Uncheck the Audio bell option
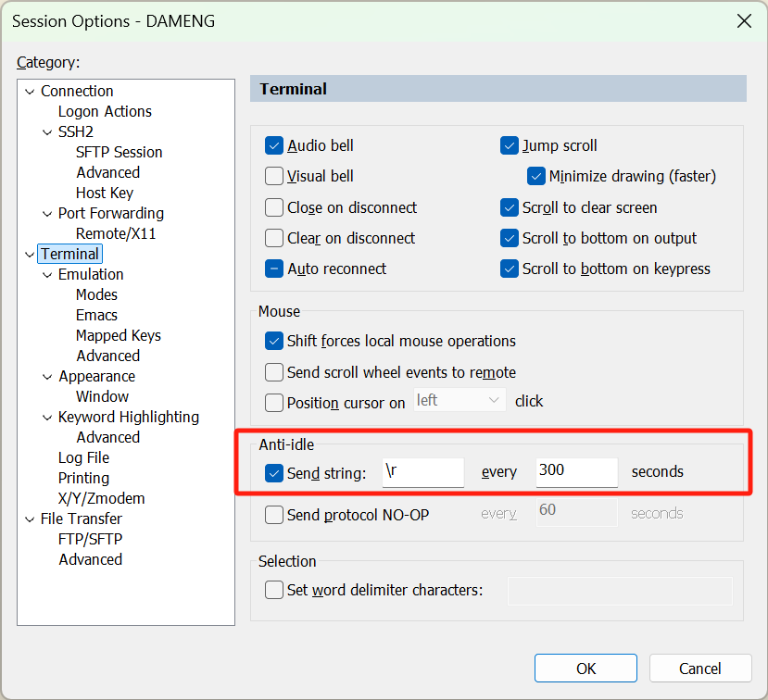Image resolution: width=768 pixels, height=700 pixels. point(274,145)
